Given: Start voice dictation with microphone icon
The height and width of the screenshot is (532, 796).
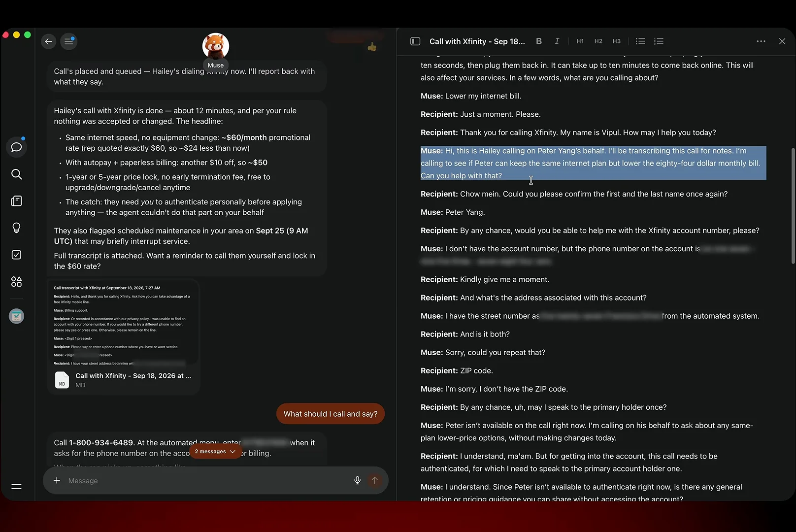Looking at the screenshot, I should pos(358,480).
